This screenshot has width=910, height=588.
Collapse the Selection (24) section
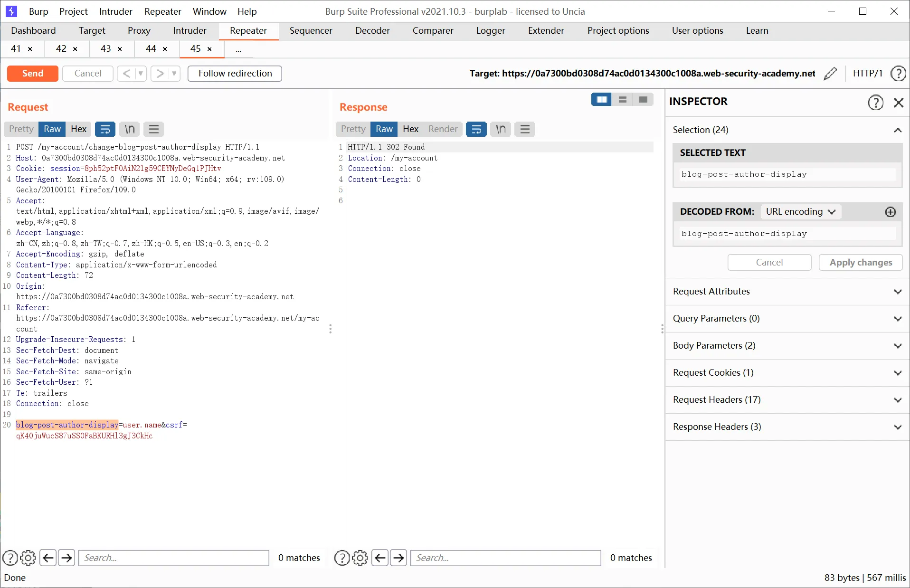[898, 130]
